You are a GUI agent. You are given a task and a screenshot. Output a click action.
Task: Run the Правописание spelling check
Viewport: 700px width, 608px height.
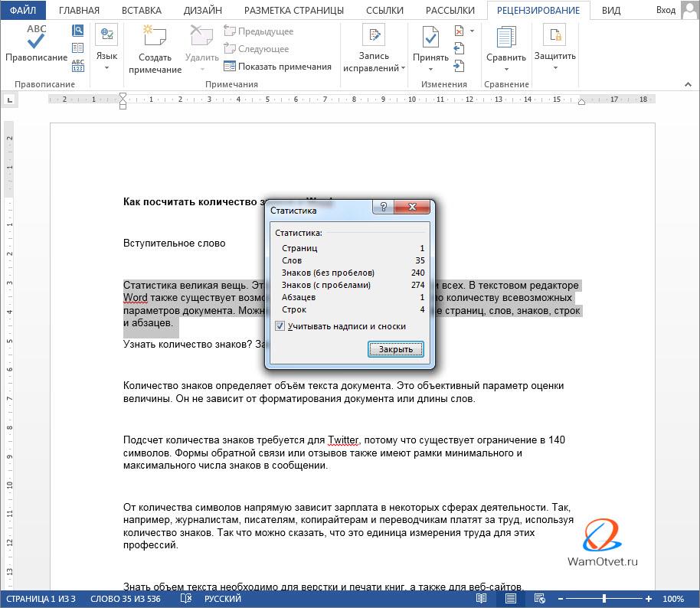(x=36, y=44)
